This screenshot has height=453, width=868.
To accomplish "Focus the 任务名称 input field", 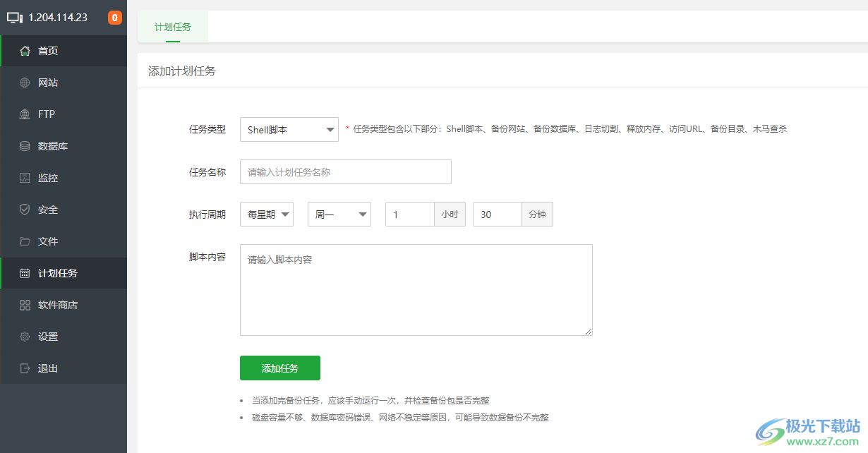I will tap(346, 171).
